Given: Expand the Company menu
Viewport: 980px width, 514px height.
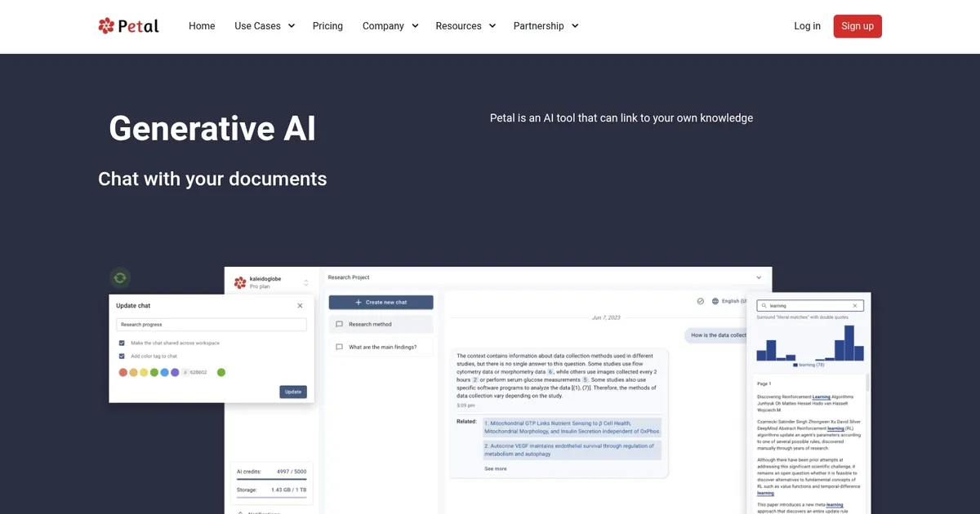Looking at the screenshot, I should (x=390, y=26).
